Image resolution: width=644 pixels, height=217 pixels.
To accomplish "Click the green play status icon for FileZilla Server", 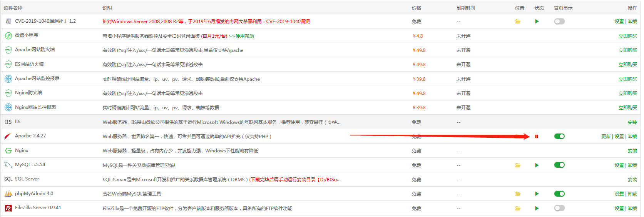I will [537, 209].
